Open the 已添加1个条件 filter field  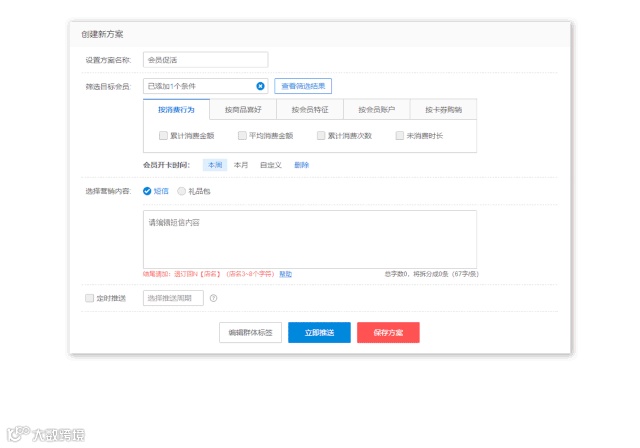pyautogui.click(x=205, y=86)
